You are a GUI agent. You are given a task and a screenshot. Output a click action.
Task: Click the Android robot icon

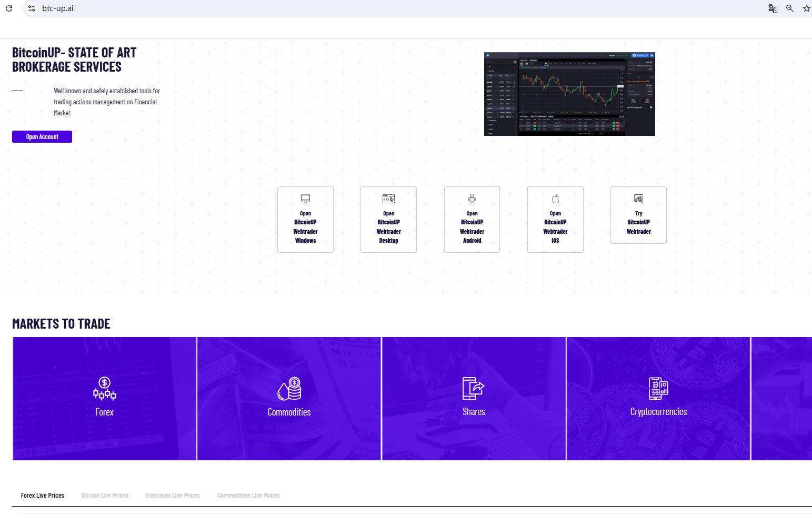pos(472,199)
